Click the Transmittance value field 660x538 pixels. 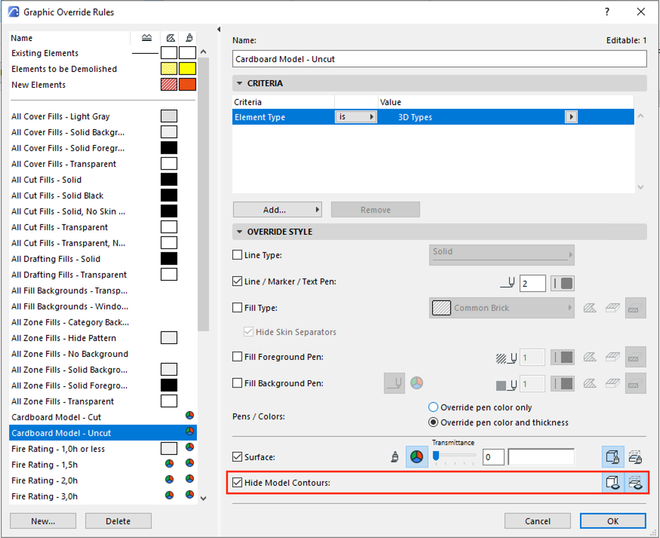click(x=493, y=457)
